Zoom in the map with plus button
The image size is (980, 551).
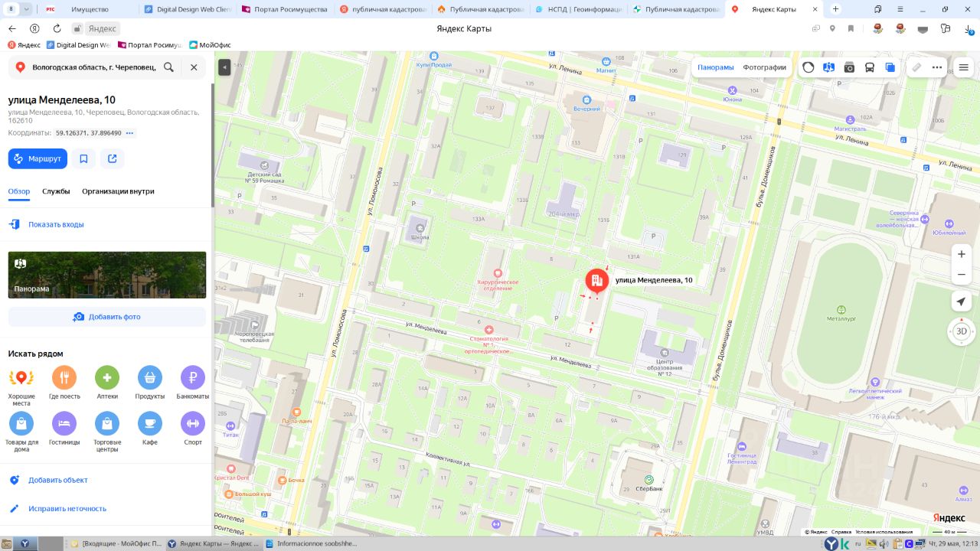(x=962, y=254)
